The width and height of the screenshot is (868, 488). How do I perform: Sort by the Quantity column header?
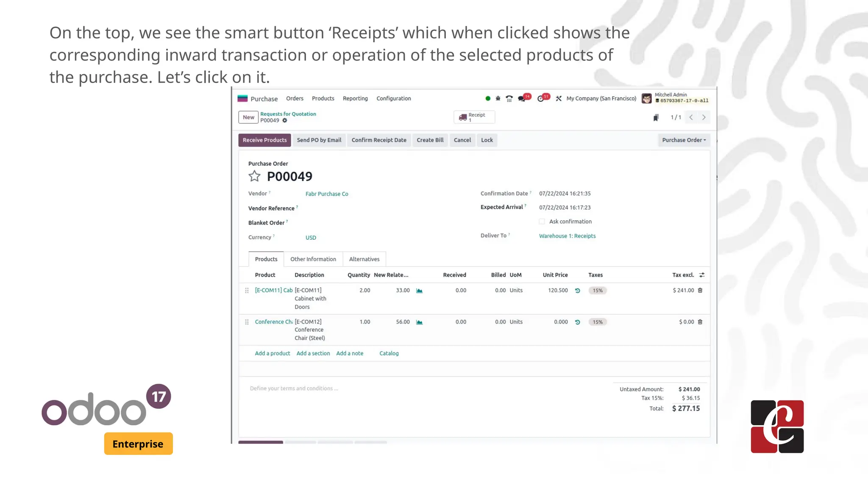(359, 275)
